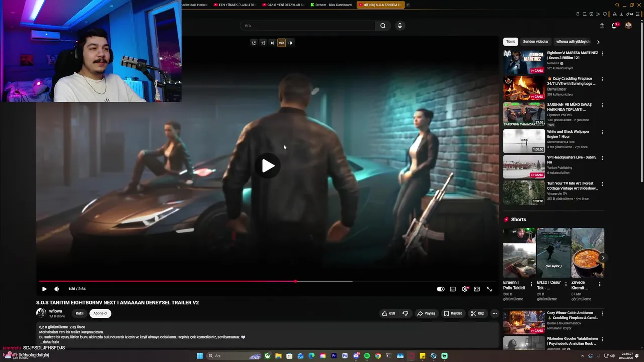Click the Klip clip button

click(x=477, y=313)
